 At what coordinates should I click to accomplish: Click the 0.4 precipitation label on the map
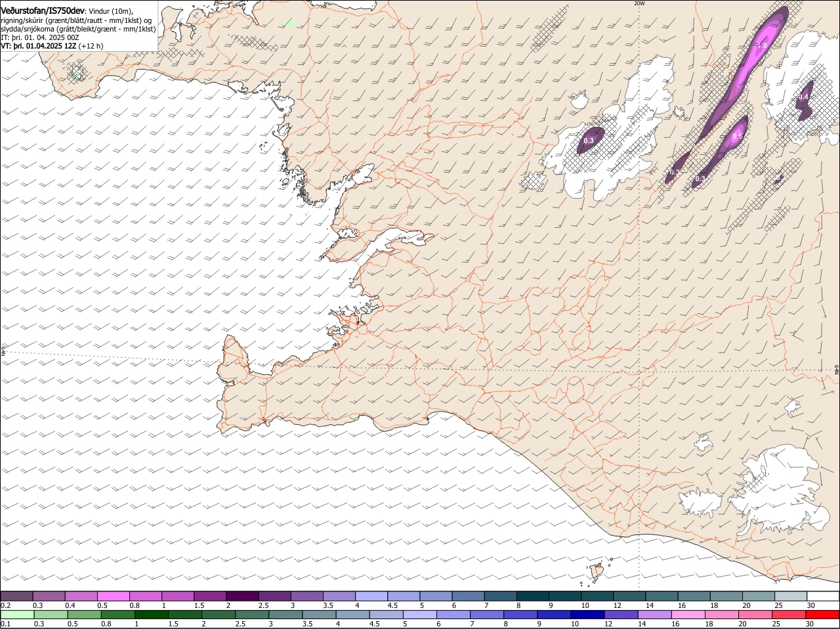pos(803,97)
